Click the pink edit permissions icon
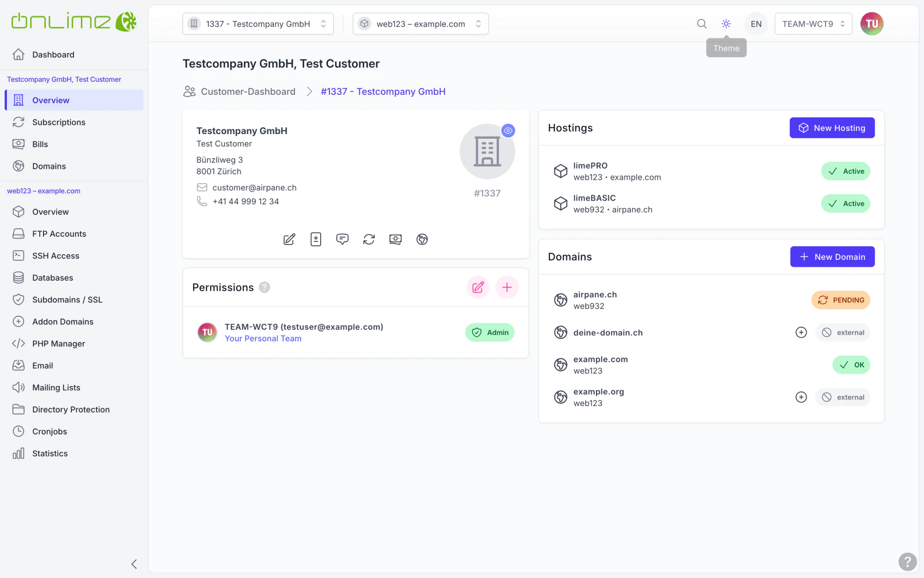 478,287
